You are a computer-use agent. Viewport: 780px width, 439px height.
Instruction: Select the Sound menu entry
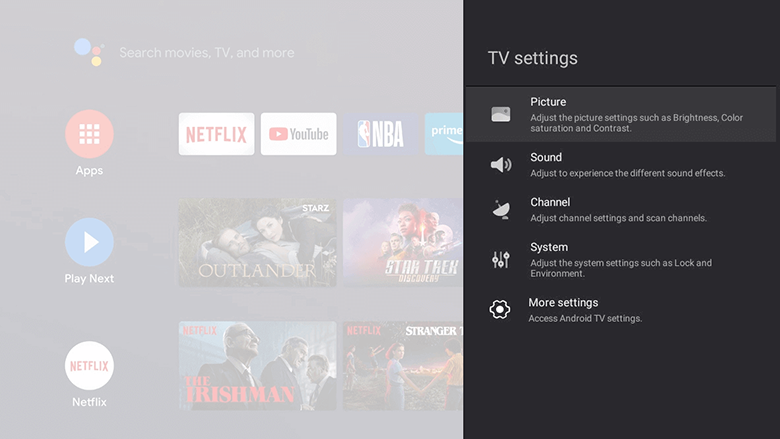[x=620, y=165]
